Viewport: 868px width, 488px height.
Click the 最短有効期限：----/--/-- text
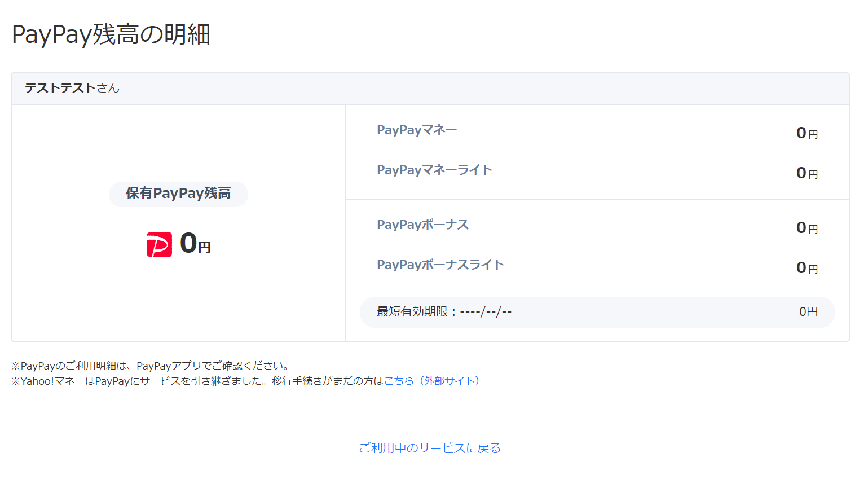[444, 311]
